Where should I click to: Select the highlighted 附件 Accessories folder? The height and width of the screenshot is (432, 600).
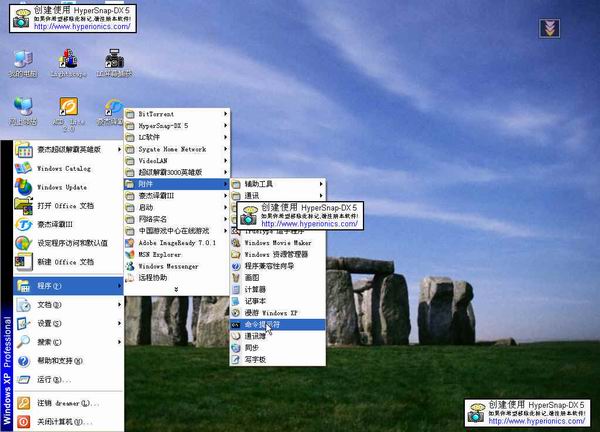pyautogui.click(x=177, y=184)
